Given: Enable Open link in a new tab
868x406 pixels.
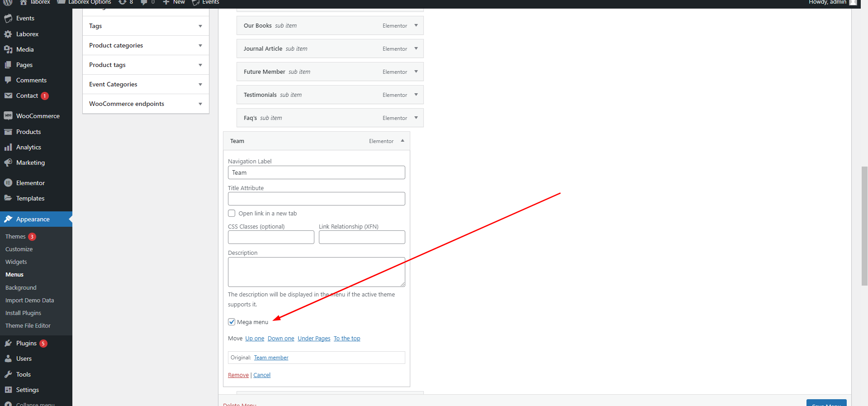Looking at the screenshot, I should (232, 213).
